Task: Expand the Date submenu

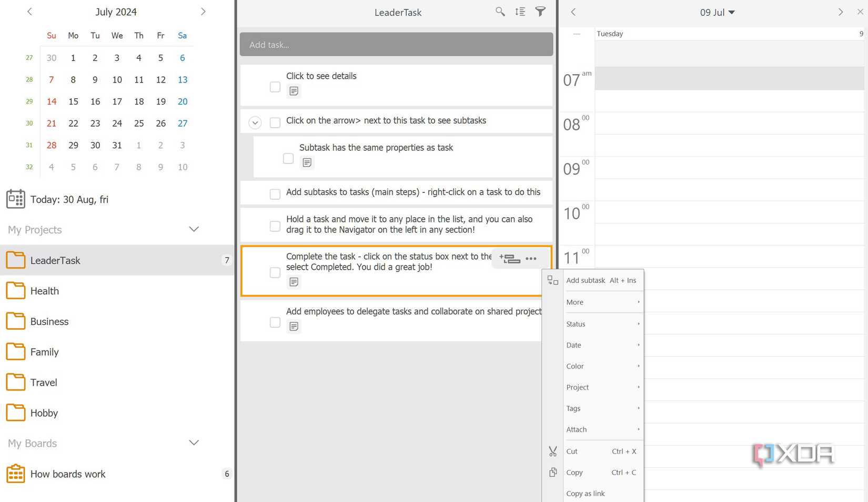Action: click(603, 345)
